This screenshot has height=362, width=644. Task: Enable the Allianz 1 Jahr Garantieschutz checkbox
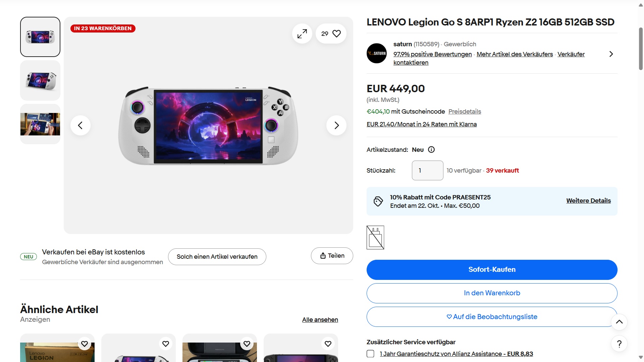click(x=370, y=354)
